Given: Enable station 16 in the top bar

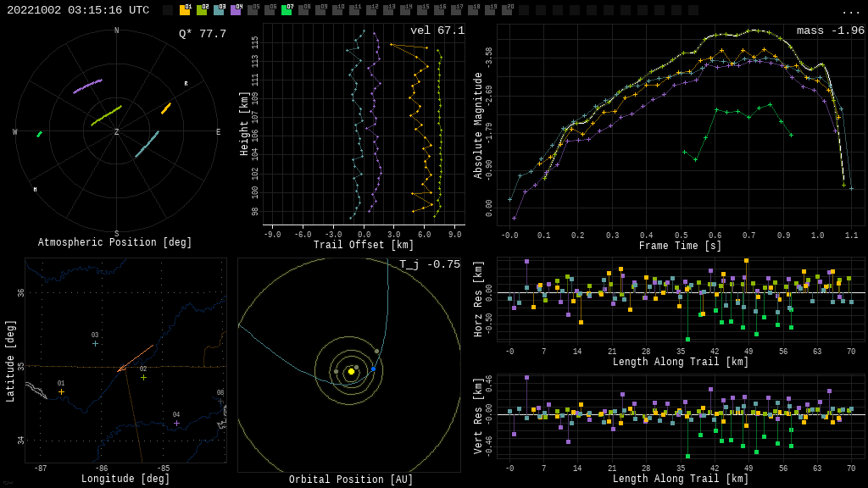Looking at the screenshot, I should (439, 9).
